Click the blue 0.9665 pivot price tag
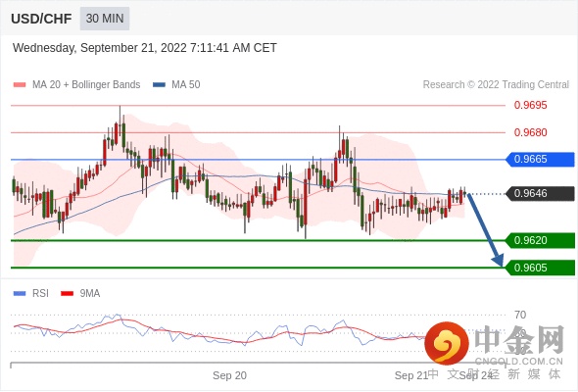Image resolution: width=578 pixels, height=392 pixels. click(x=541, y=160)
